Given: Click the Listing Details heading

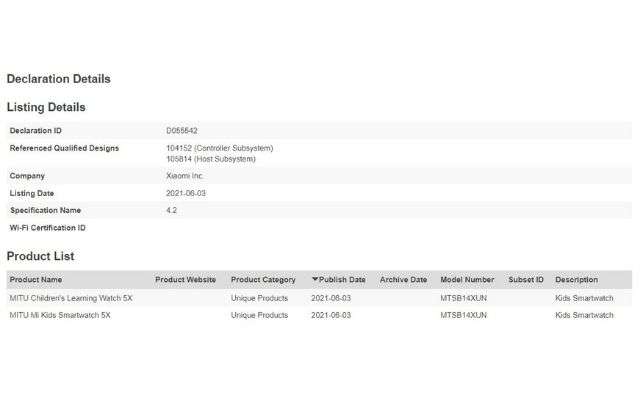Looking at the screenshot, I should [46, 107].
